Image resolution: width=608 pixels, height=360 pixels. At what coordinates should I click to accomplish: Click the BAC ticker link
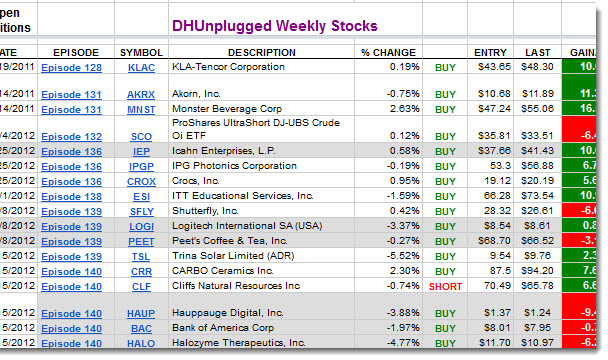(x=141, y=329)
